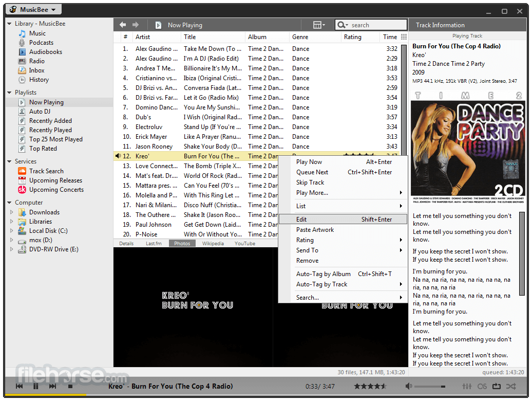The width and height of the screenshot is (532, 401).
Task: Choose Edit from the context menu
Action: [x=343, y=220]
